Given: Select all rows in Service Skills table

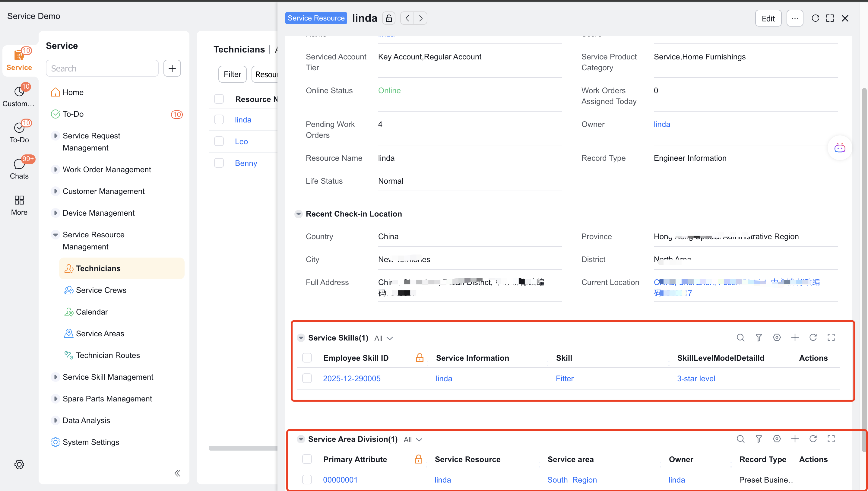Looking at the screenshot, I should (x=307, y=358).
